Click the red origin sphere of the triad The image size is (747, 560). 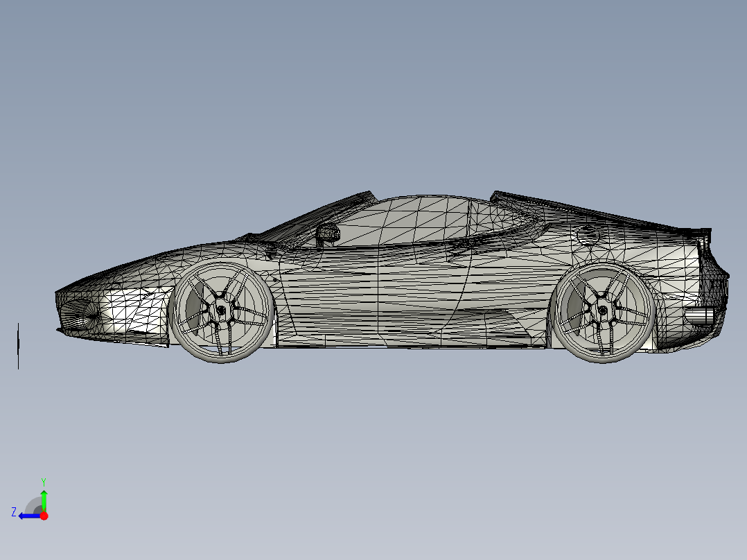(x=44, y=515)
